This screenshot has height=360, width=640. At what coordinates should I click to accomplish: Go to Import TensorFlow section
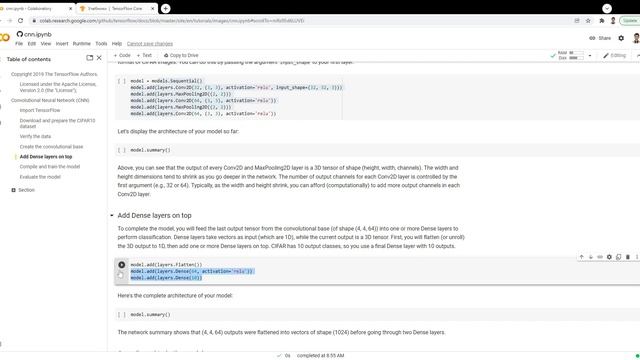(40, 111)
